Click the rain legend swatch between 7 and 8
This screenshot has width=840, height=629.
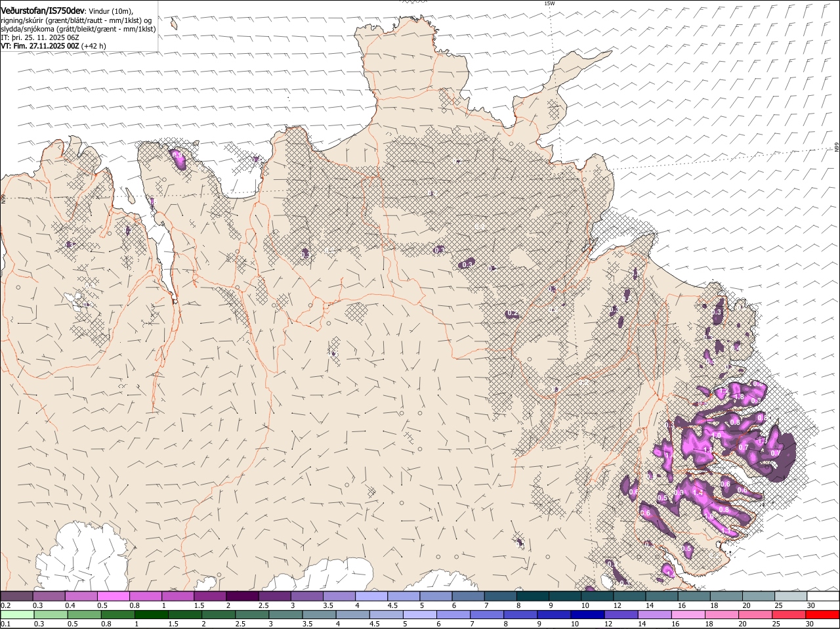pyautogui.click(x=486, y=615)
